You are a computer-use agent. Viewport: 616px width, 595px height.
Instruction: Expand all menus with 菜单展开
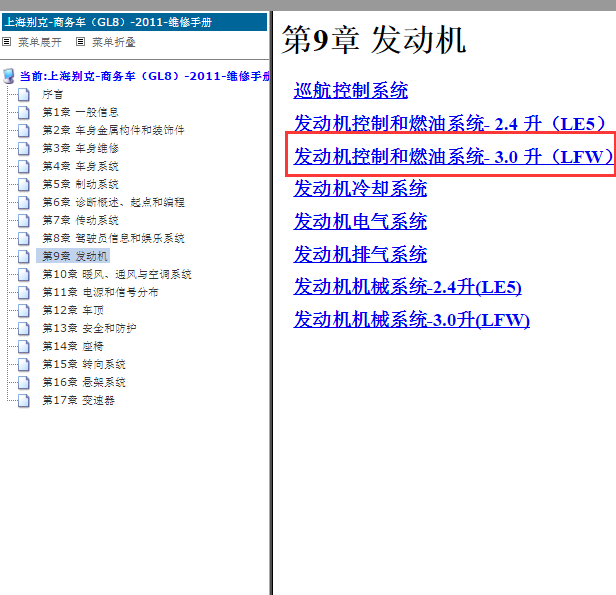40,42
